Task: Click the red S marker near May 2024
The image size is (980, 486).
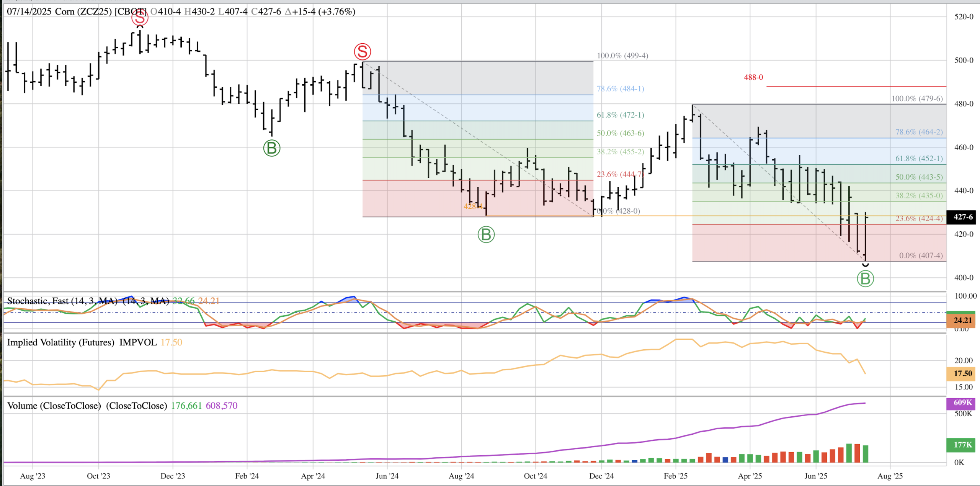Action: point(362,52)
